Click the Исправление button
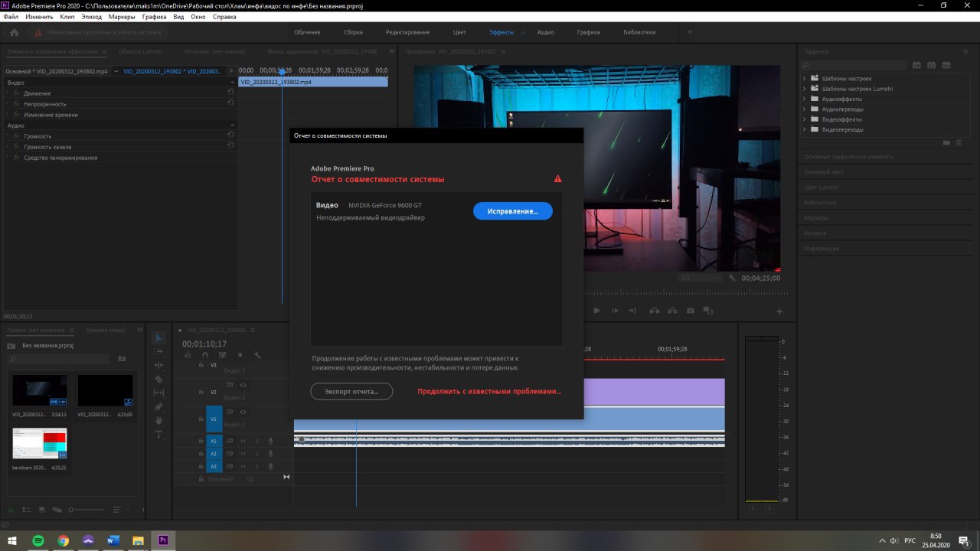Viewport: 980px width, 551px height. (513, 211)
